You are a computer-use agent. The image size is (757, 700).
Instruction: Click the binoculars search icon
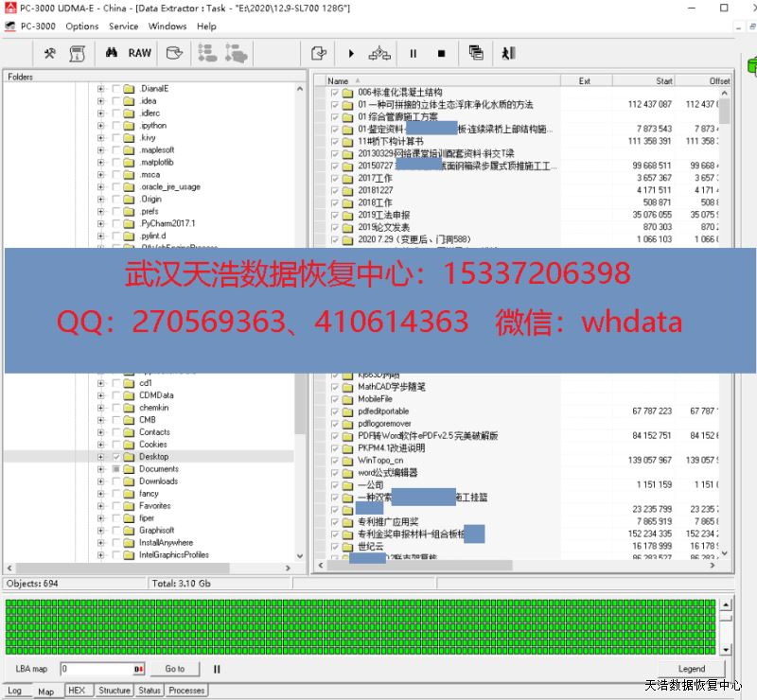(x=110, y=54)
